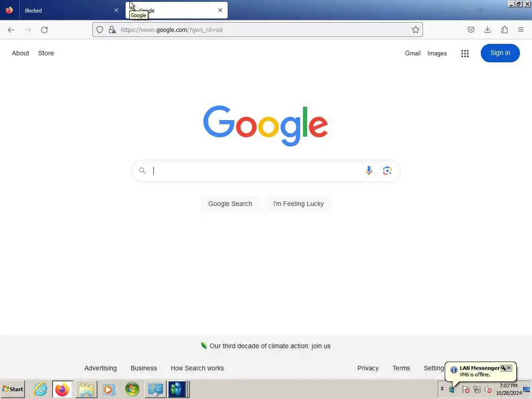The image size is (532, 399).
Task: Show hidden system tray icons
Action: pyautogui.click(x=442, y=389)
